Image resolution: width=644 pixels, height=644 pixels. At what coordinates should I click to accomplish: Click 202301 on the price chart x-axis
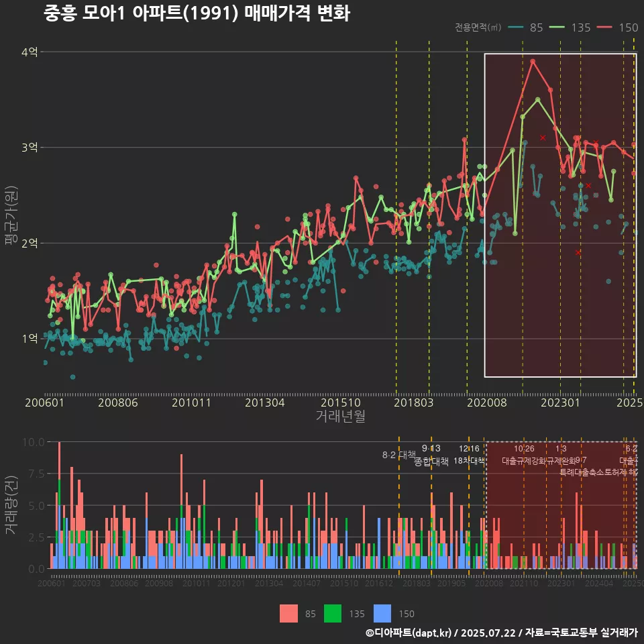[x=560, y=402]
